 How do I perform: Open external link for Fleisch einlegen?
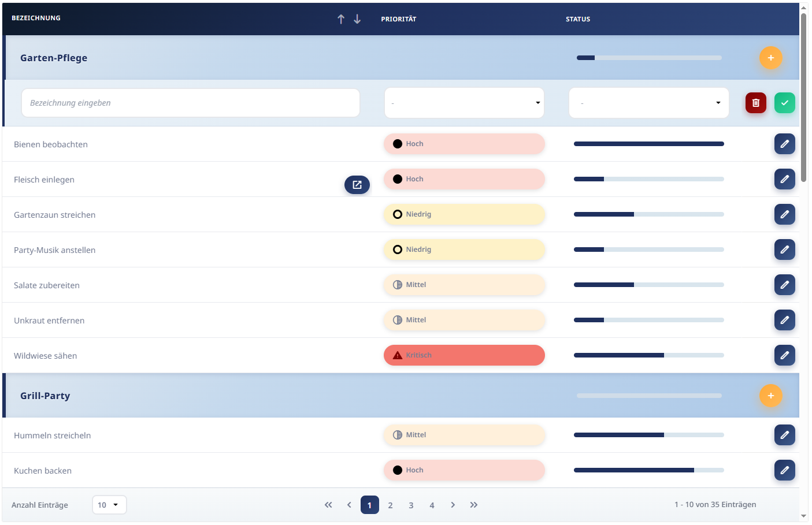pos(357,185)
